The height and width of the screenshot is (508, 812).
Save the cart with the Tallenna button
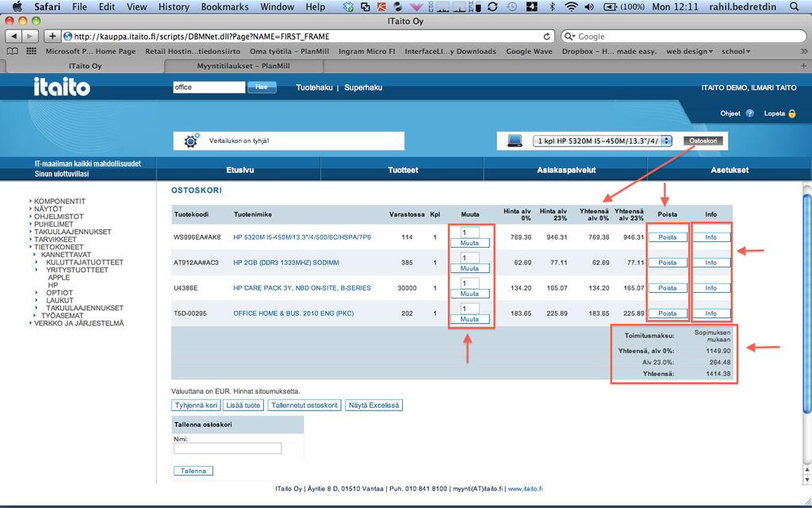coord(193,471)
